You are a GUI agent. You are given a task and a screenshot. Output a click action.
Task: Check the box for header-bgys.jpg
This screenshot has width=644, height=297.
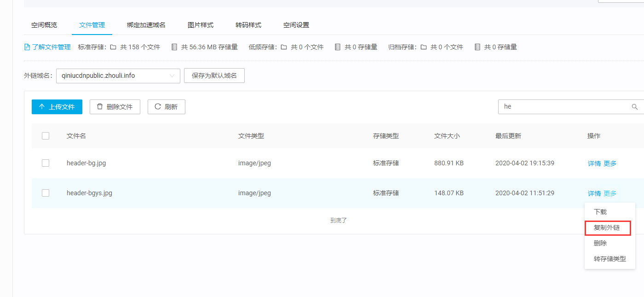(46, 193)
